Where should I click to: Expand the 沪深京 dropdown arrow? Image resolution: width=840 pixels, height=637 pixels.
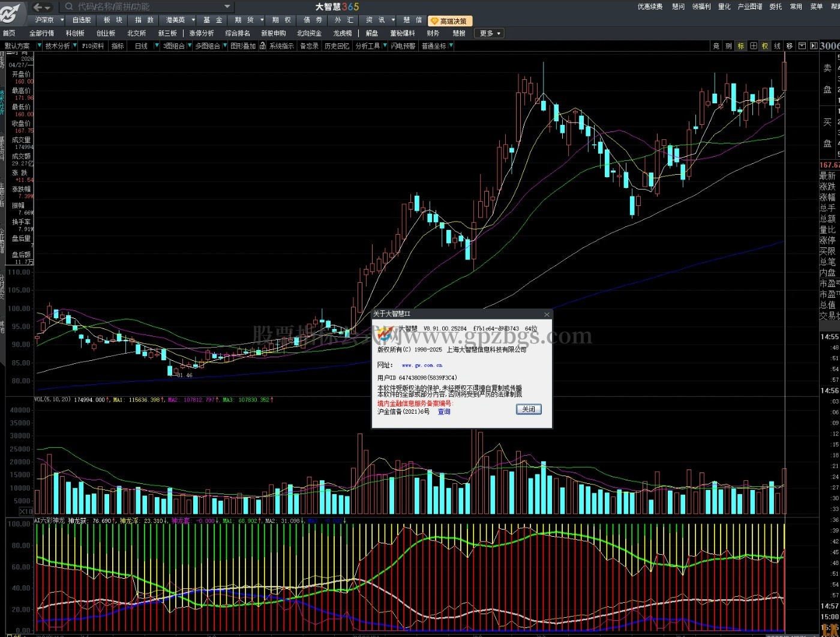pos(61,20)
